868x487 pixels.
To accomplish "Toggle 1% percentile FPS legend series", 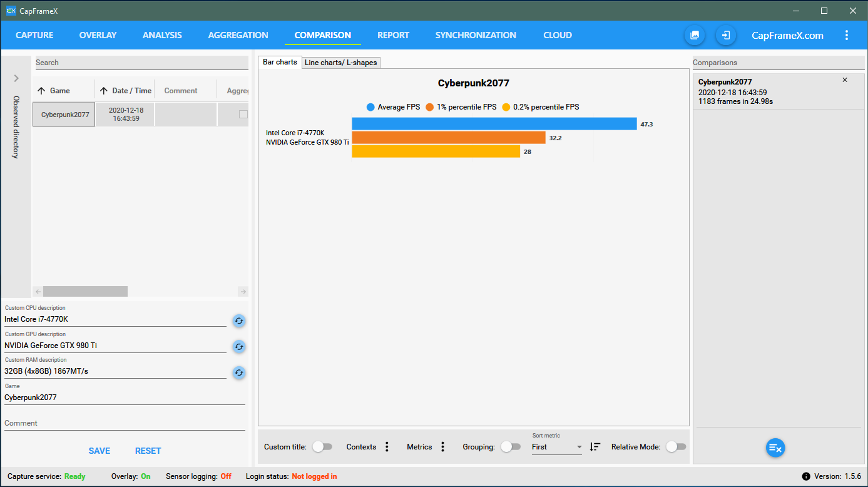I will (x=461, y=107).
